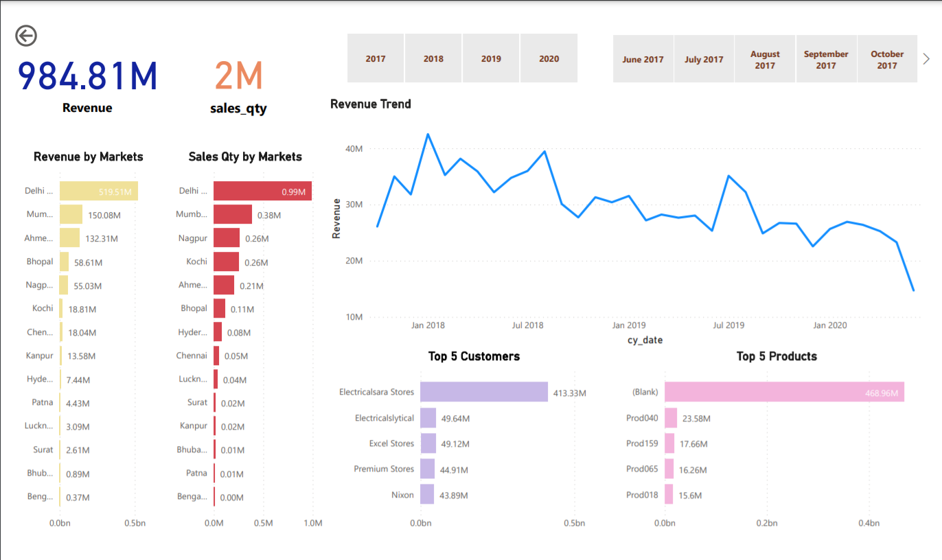
Task: Click the 18.81M Kochi revenue label
Action: pos(82,309)
